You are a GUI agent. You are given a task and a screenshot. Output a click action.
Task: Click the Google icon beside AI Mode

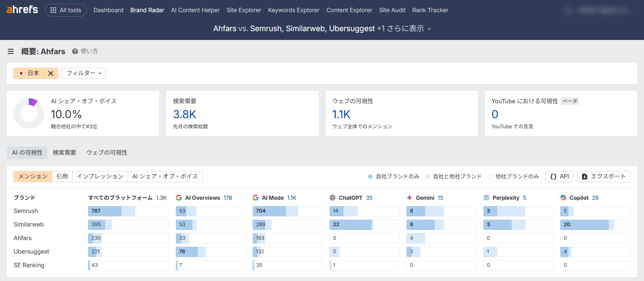click(256, 198)
